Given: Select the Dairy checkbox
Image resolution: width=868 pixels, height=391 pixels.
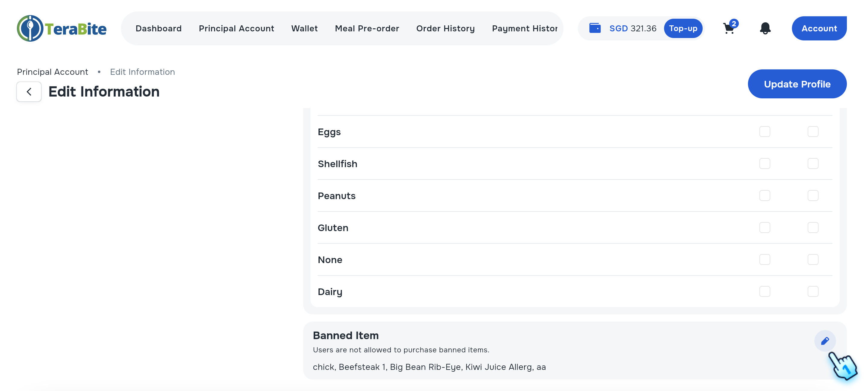Looking at the screenshot, I should pyautogui.click(x=765, y=291).
